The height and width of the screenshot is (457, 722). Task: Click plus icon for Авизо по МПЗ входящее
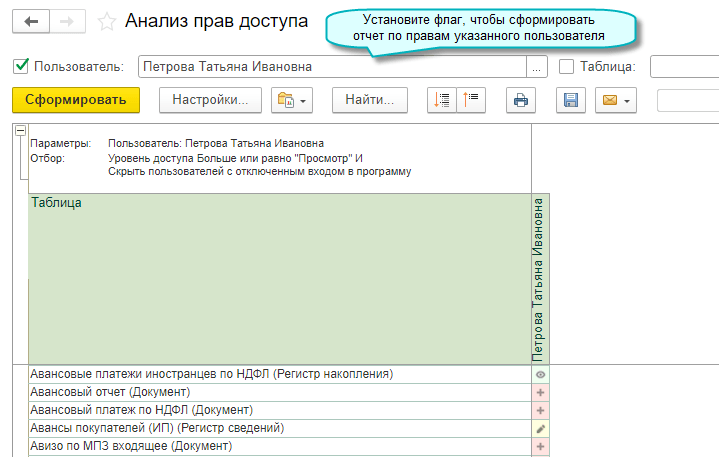[541, 446]
